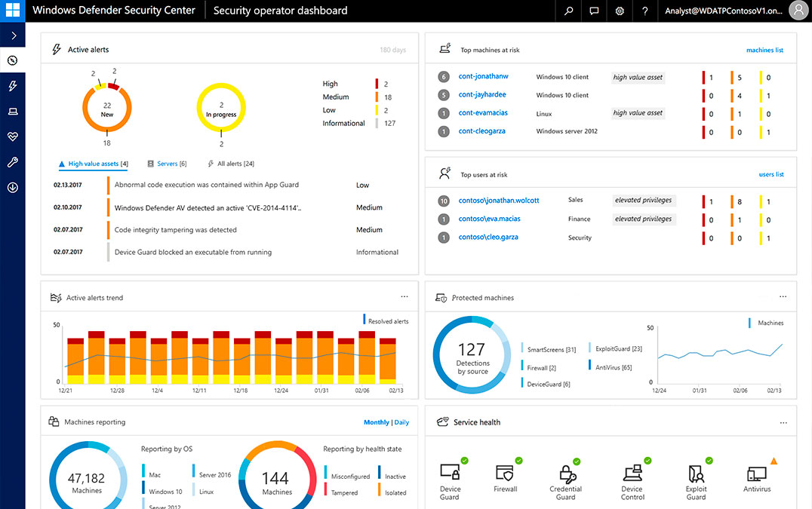Open machine cont-cleogarza
Image resolution: width=812 pixels, height=509 pixels.
(481, 131)
